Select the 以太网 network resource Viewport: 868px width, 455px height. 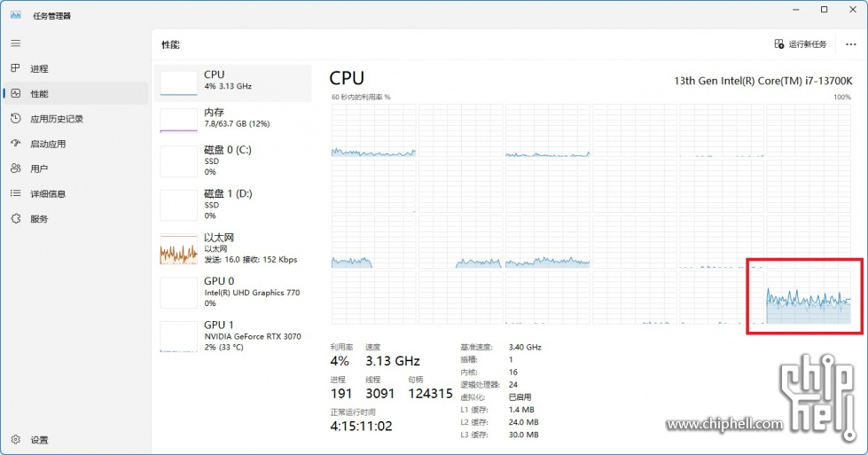[x=233, y=248]
